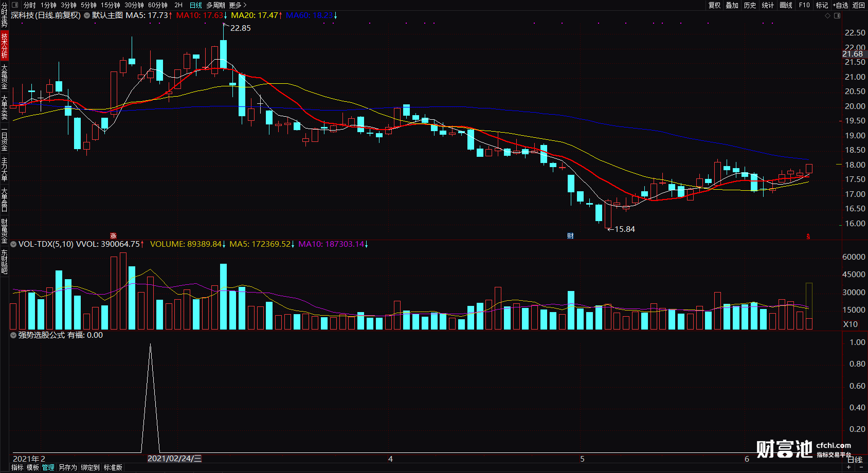Open the 多周期 multi-period view
The image size is (868, 473).
(x=216, y=5)
